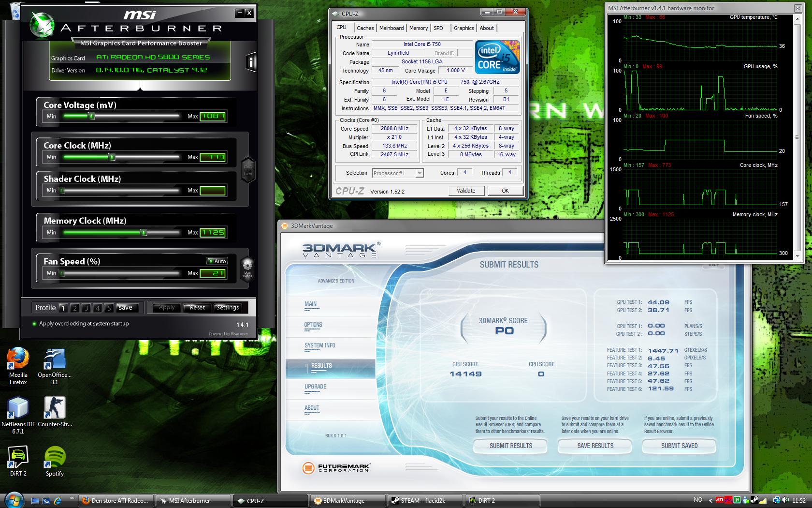Select profile slot 1

point(63,308)
